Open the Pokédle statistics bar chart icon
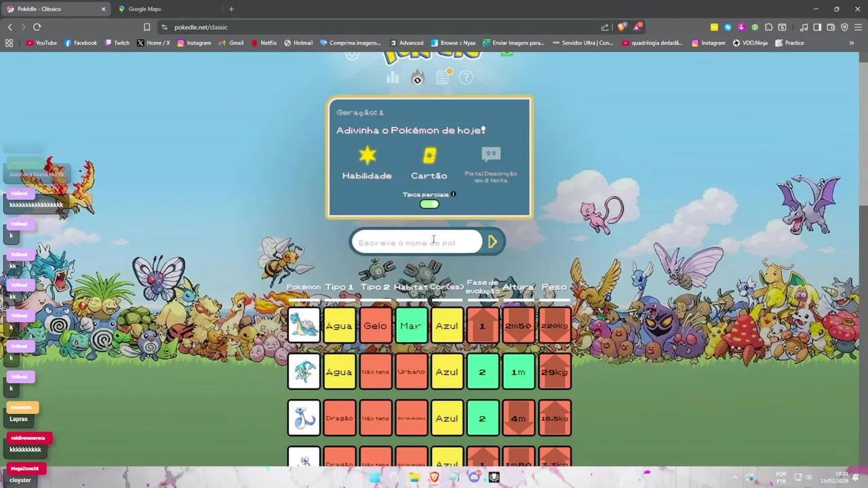 point(393,78)
